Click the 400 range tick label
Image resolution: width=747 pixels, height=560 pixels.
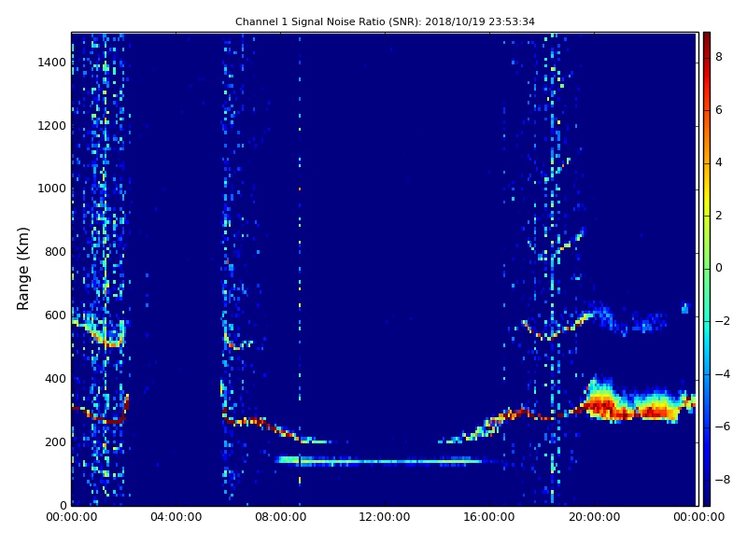55,379
